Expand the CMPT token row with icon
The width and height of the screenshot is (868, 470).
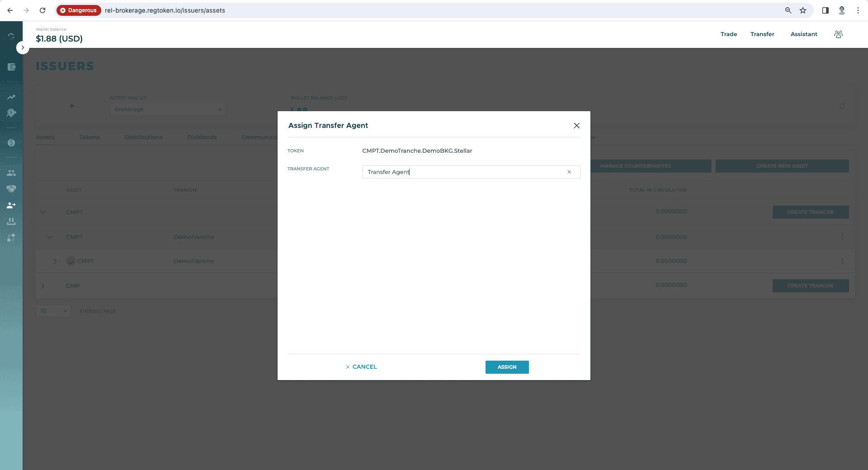tap(55, 261)
